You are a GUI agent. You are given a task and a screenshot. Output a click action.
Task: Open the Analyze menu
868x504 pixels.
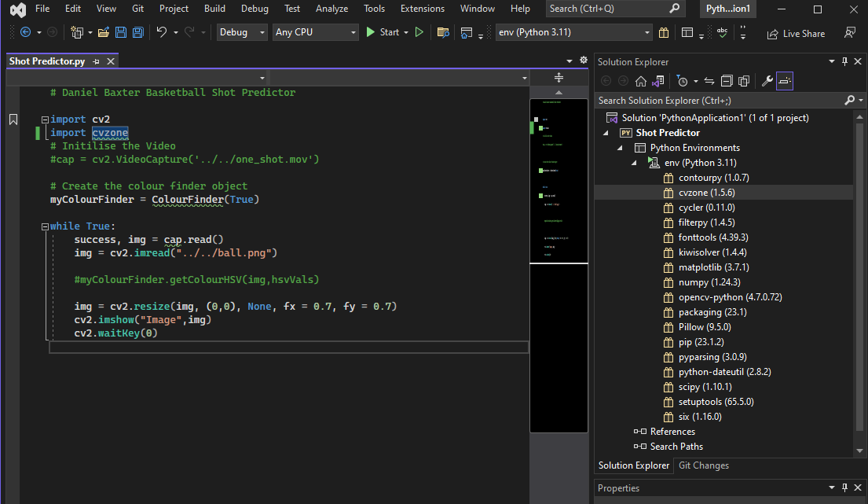[331, 9]
